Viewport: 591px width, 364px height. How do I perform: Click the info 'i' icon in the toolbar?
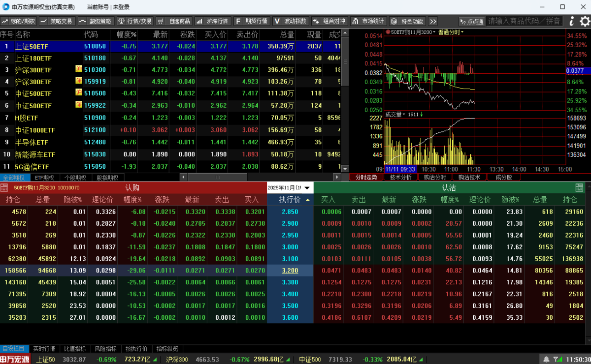tap(571, 21)
